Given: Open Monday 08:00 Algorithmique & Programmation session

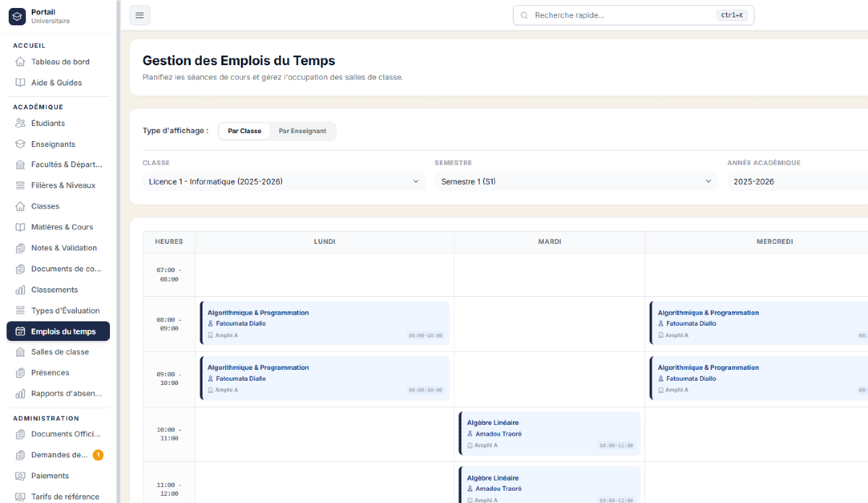Looking at the screenshot, I should [325, 324].
